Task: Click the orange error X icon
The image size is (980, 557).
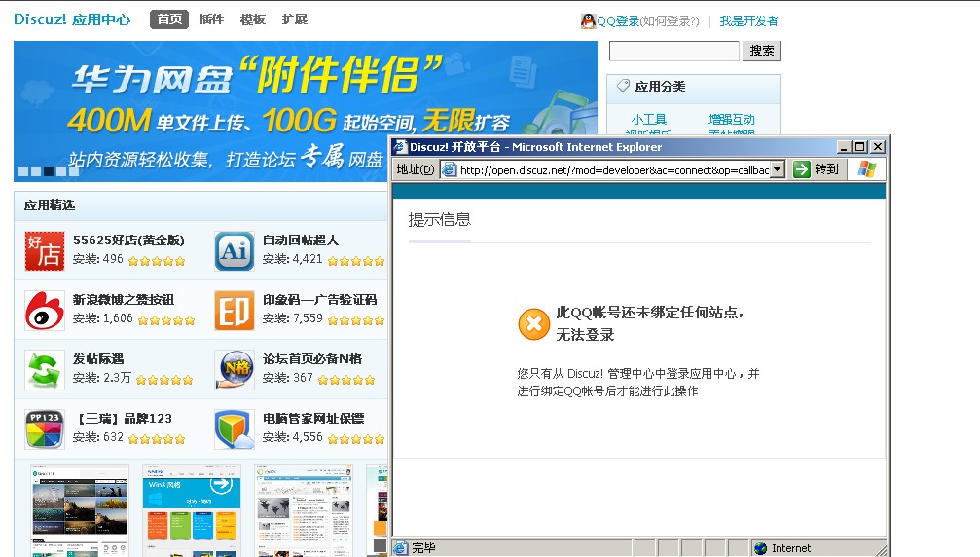Action: 533,324
